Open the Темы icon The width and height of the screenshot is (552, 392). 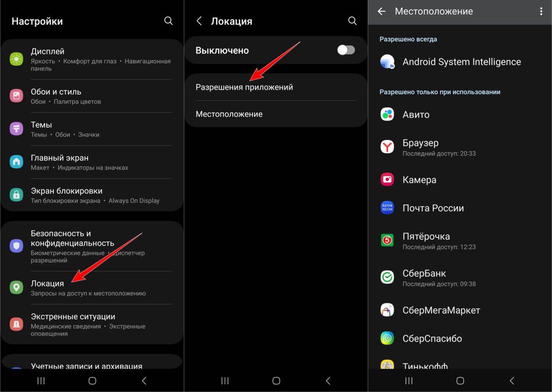pyautogui.click(x=17, y=128)
